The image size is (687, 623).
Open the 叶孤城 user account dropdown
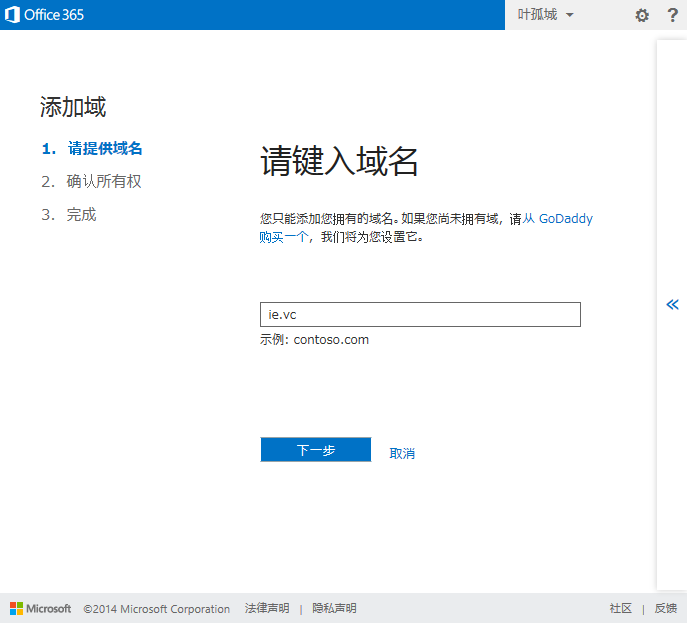[x=545, y=15]
